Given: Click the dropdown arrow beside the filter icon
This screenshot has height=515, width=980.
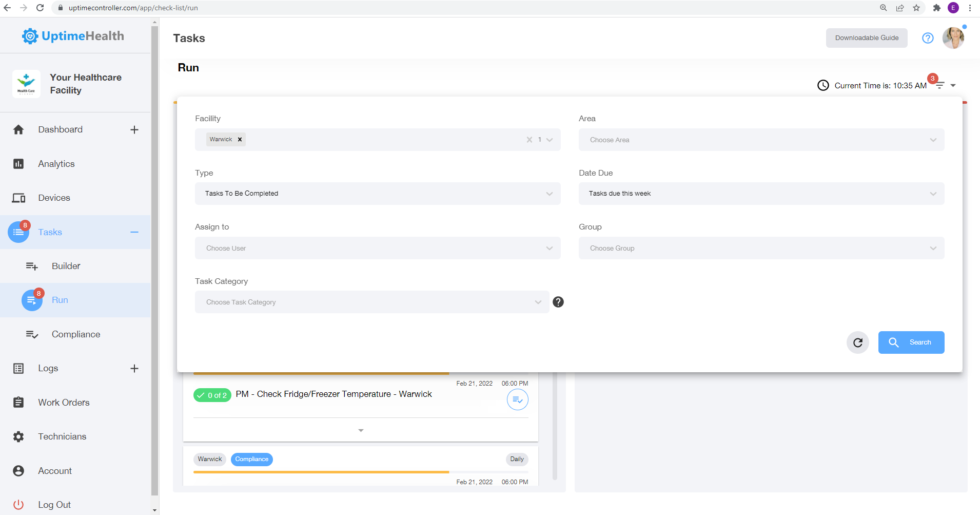Looking at the screenshot, I should [953, 86].
